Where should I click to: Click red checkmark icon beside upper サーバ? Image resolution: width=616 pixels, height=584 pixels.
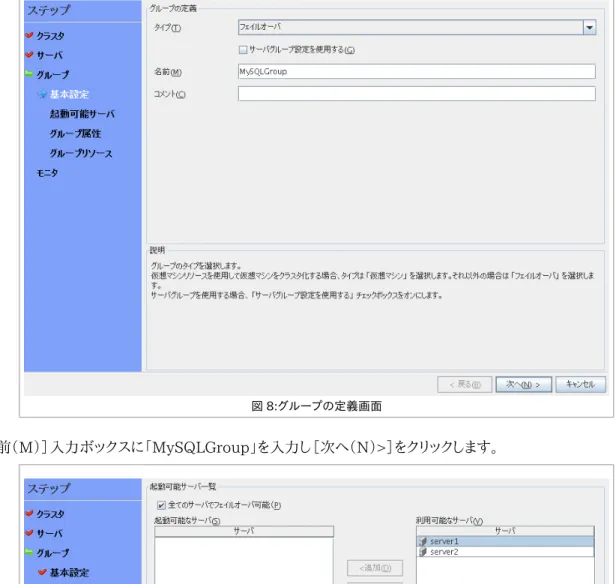coord(29,54)
